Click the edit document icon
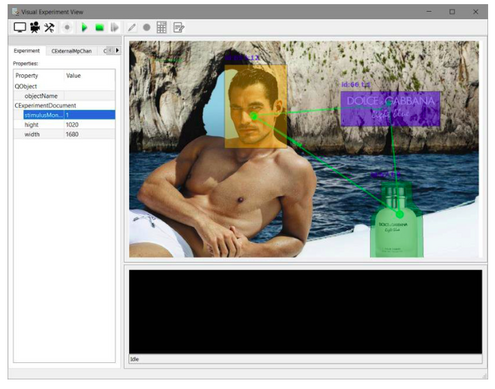 click(x=179, y=27)
